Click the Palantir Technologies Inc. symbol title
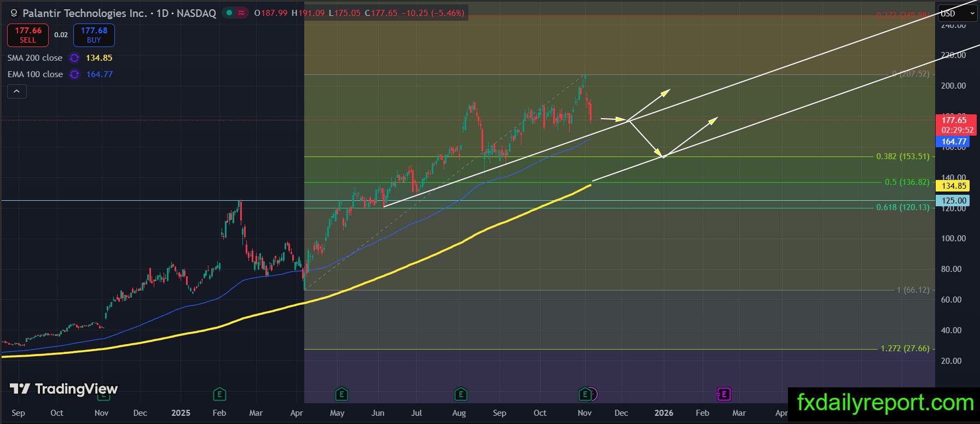Viewport: 980px width, 424px height. [85, 13]
